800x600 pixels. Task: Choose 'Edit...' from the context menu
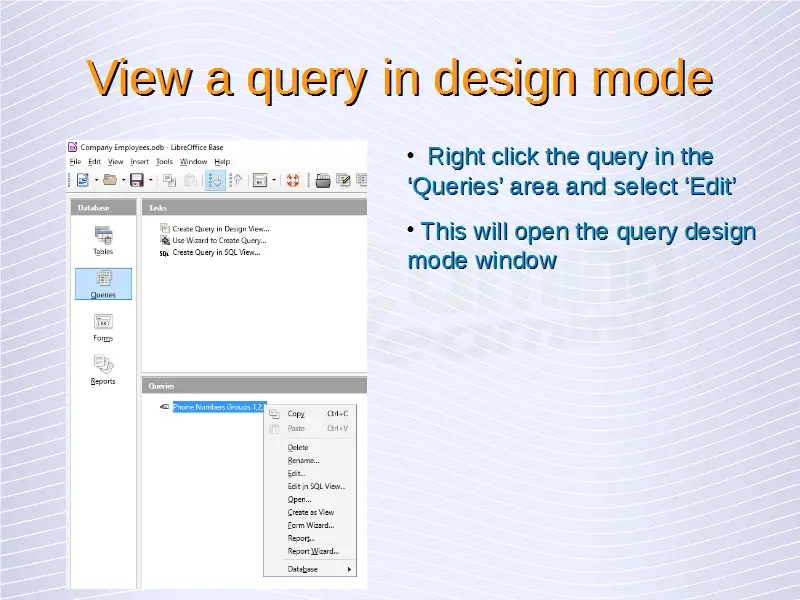point(297,473)
